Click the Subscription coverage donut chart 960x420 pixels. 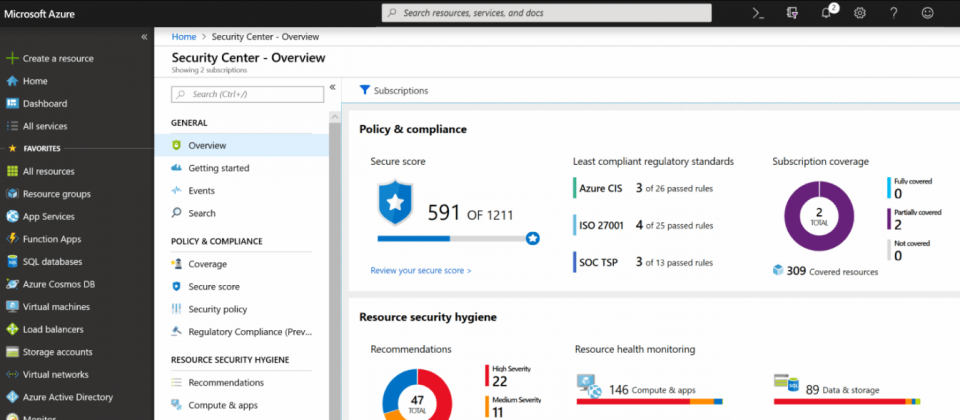819,217
